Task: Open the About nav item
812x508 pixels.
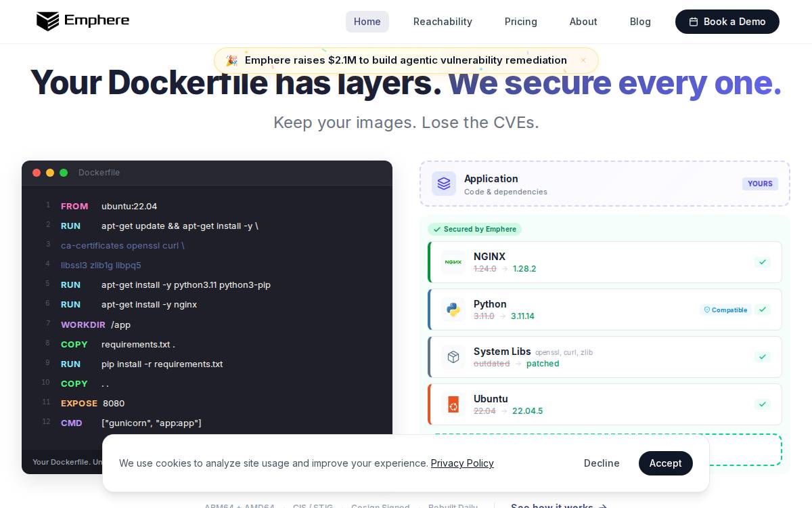Action: 583,22
